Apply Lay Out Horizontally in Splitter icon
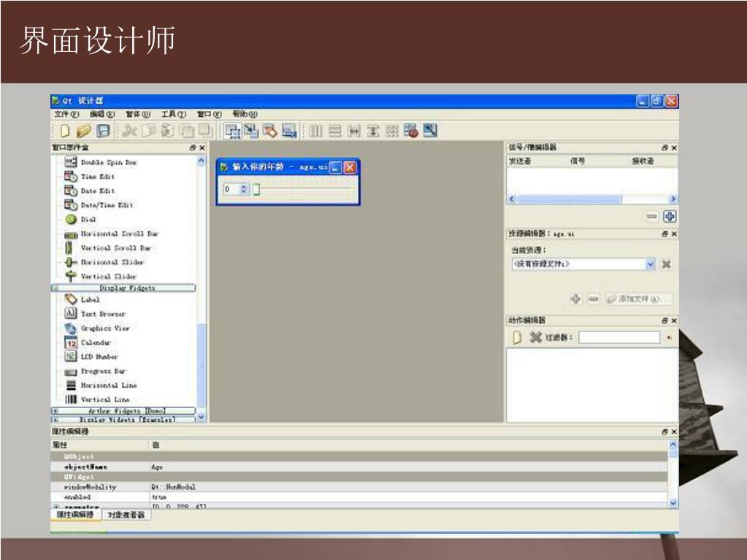 click(x=354, y=131)
